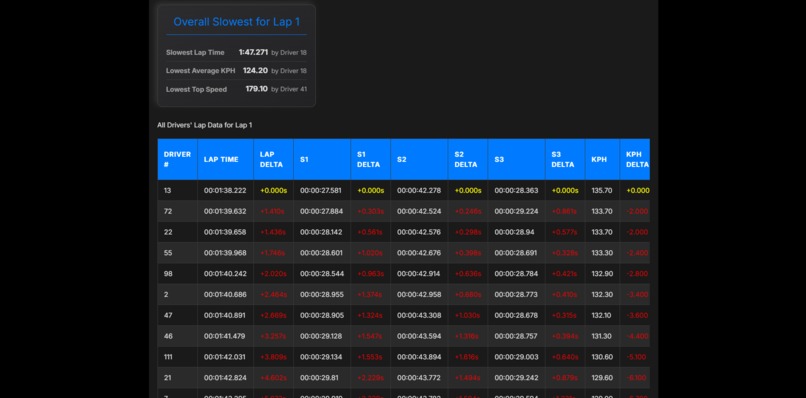
Task: Click All Drivers' Lap Data for Lap 1 heading
Action: pos(205,125)
